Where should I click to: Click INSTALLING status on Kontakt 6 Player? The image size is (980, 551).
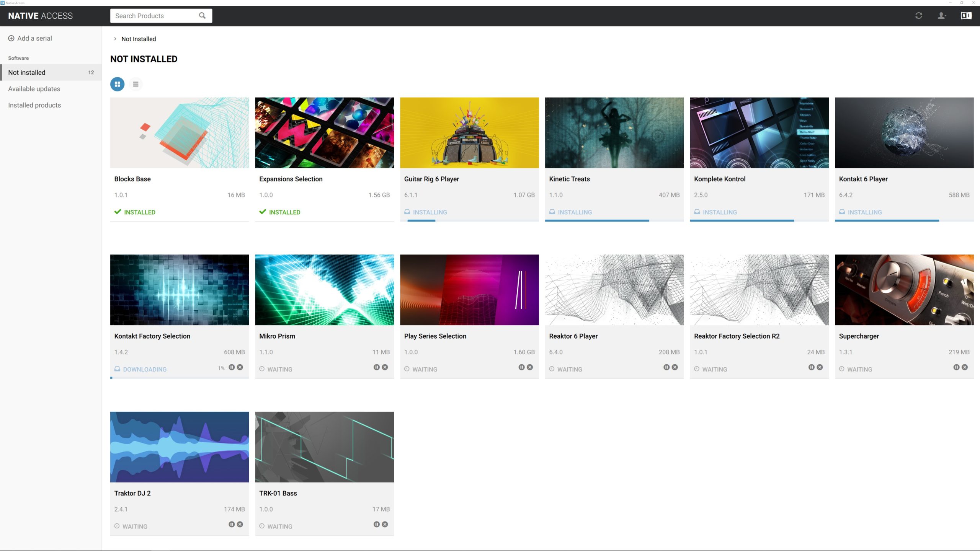click(861, 212)
